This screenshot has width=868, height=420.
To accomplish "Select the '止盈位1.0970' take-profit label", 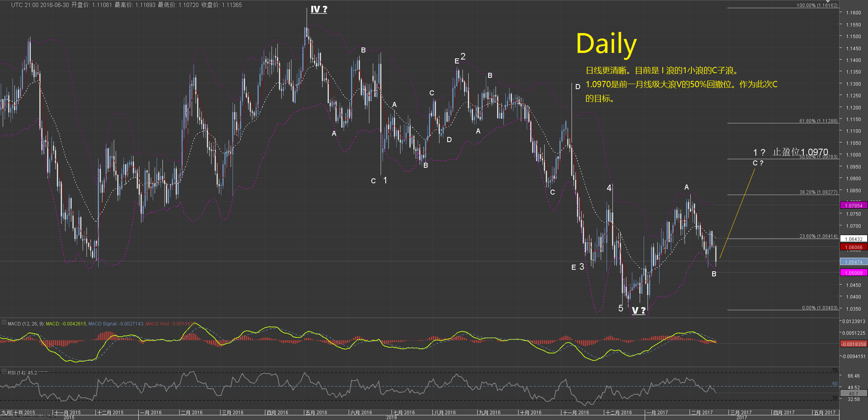I will pyautogui.click(x=800, y=152).
